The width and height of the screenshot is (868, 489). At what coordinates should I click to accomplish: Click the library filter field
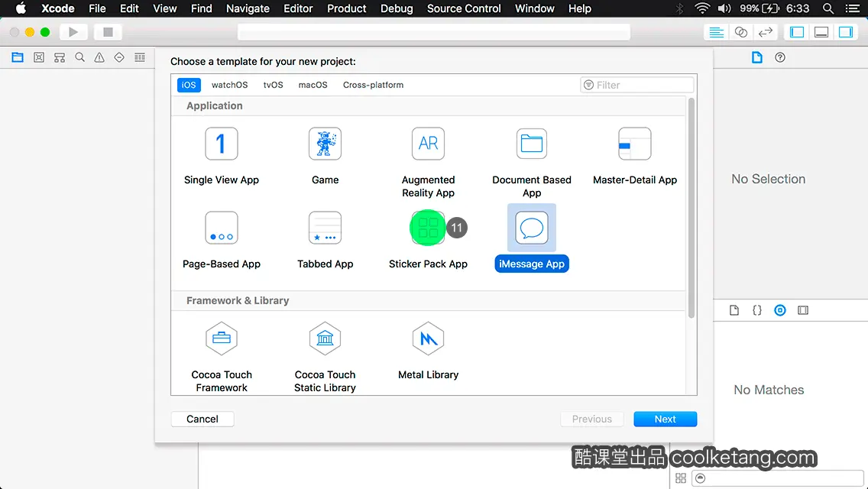click(x=777, y=478)
